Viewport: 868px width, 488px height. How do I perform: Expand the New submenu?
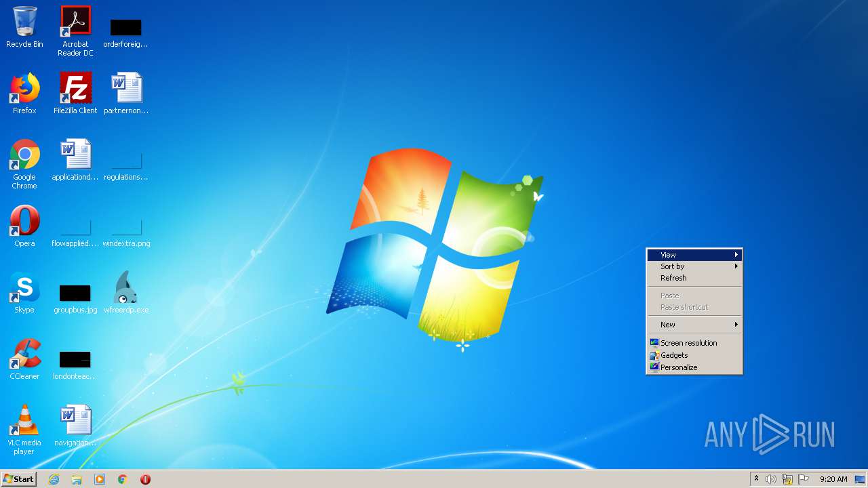tap(694, 325)
